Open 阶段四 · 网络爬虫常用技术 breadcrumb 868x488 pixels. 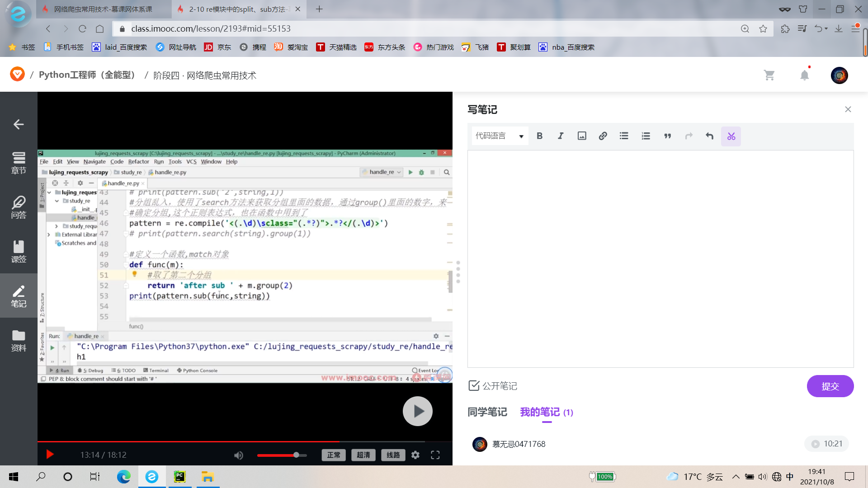click(205, 75)
